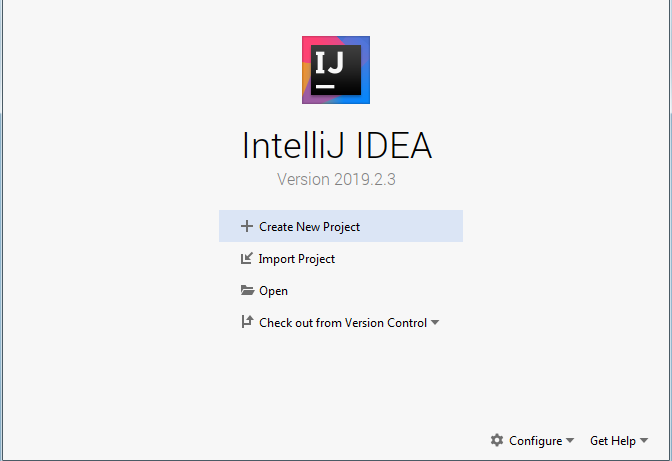Expand the Get Help dropdown arrow

(644, 441)
